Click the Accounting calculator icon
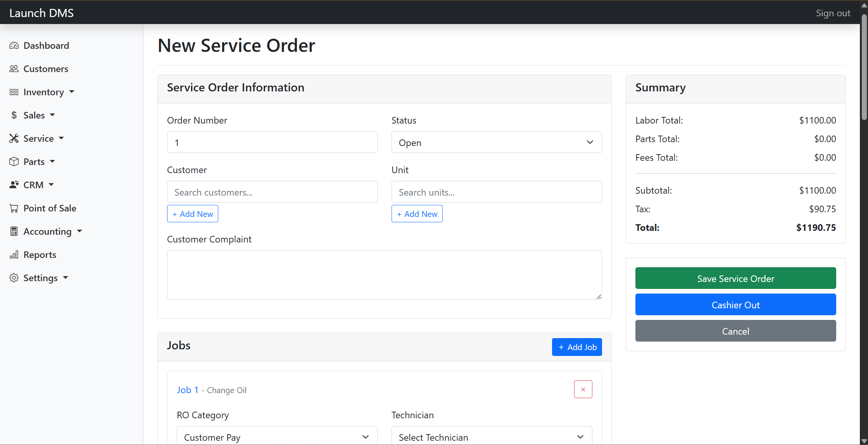Screen dimensions: 868x445 click(14, 231)
